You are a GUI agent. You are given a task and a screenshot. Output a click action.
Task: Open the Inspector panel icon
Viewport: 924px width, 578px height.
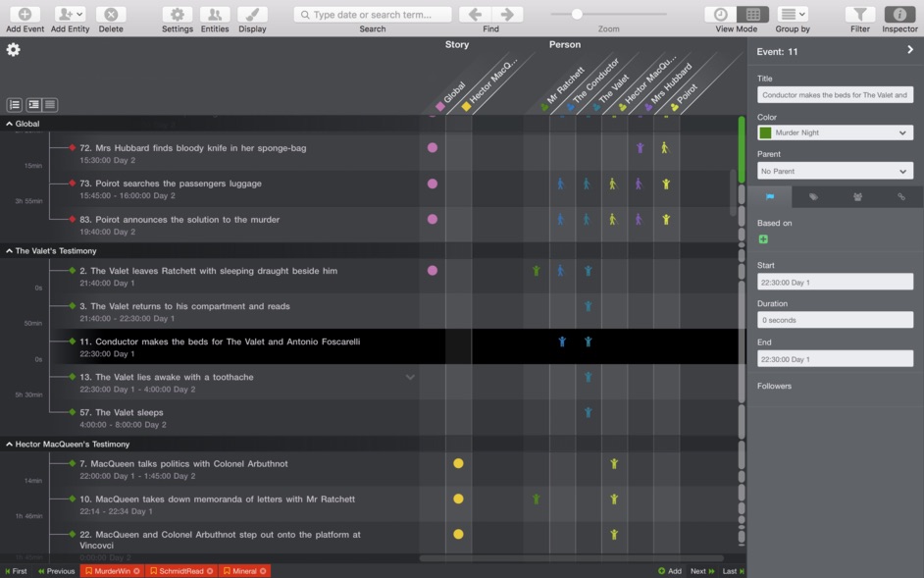point(899,16)
